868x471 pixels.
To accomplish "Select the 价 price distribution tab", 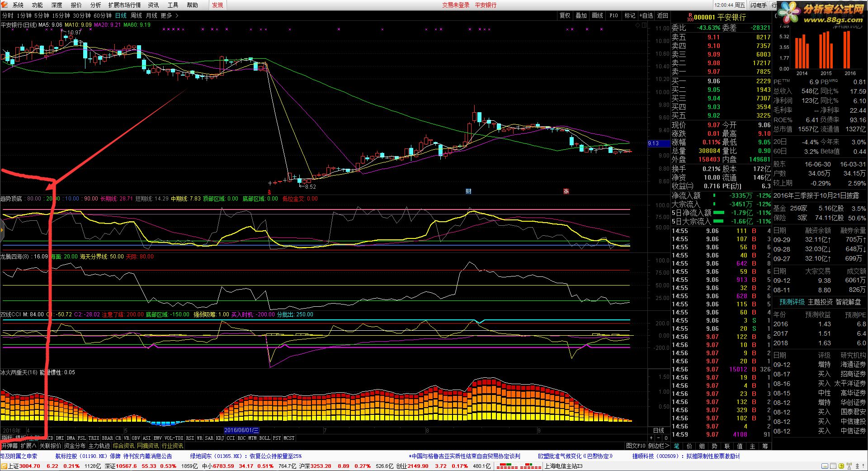I will tap(689, 446).
